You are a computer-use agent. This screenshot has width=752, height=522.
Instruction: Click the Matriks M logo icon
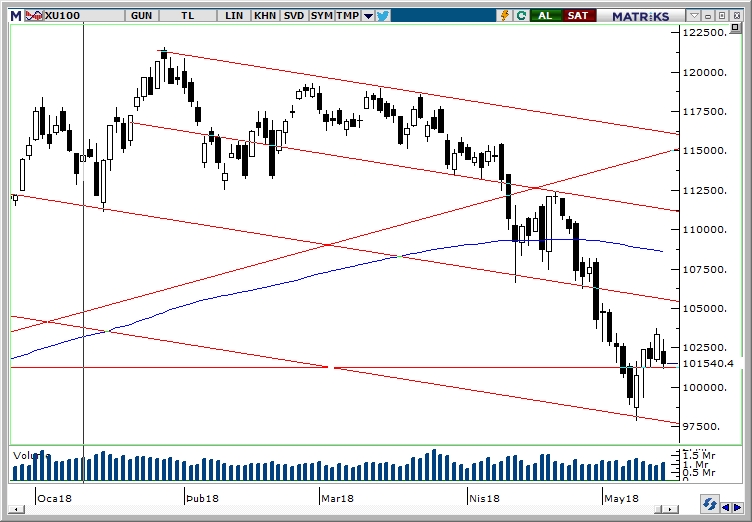16,15
